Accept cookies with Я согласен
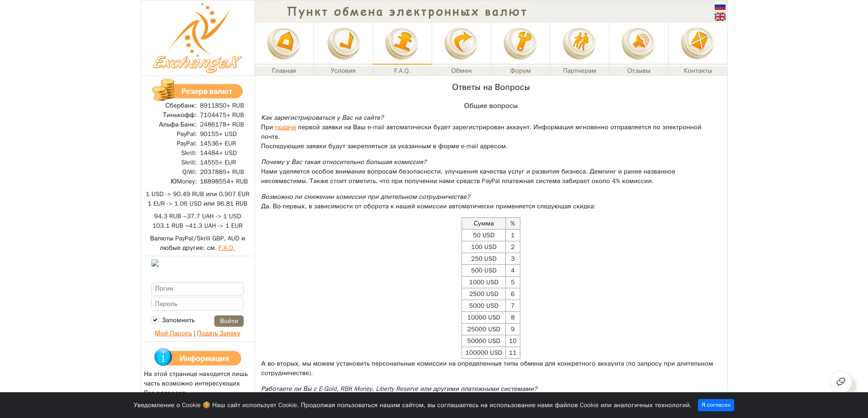Viewport: 868px width, 418px height. [716, 405]
